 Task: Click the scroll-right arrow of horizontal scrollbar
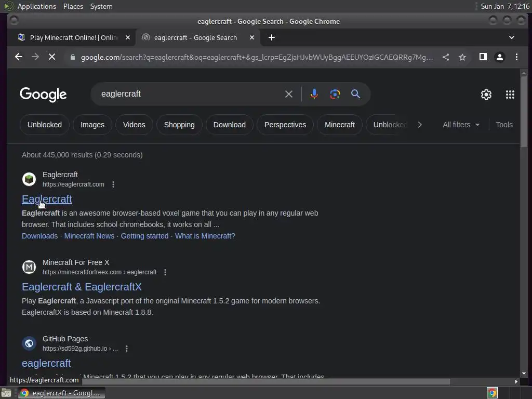(516, 382)
